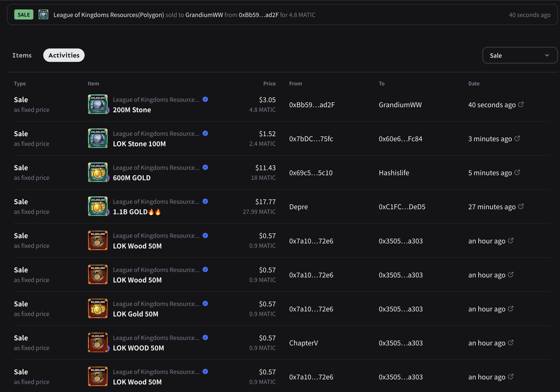The image size is (560, 392).
Task: Open the 600M GOLD item name
Action: (132, 178)
